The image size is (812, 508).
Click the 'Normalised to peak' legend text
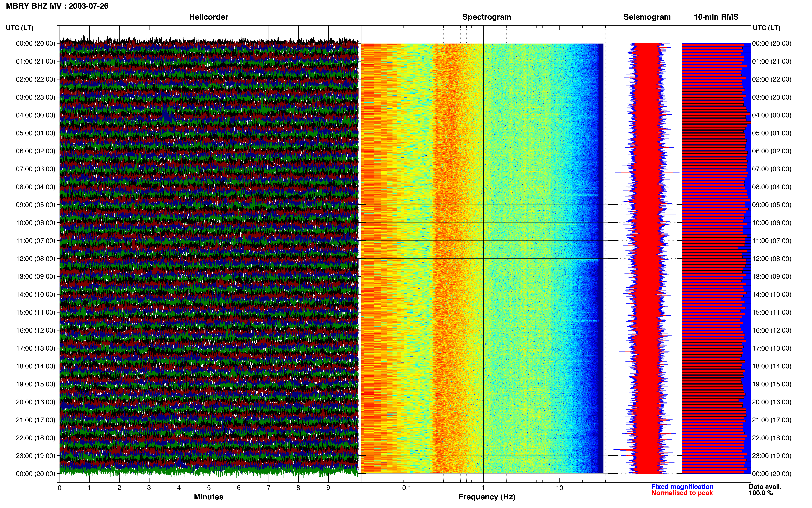[x=682, y=493]
